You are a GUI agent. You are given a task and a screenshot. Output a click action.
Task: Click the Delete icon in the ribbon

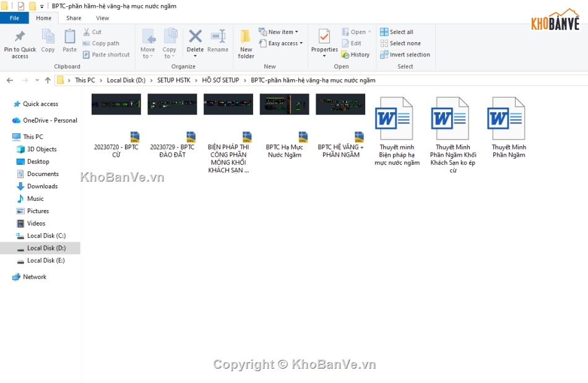pyautogui.click(x=195, y=38)
